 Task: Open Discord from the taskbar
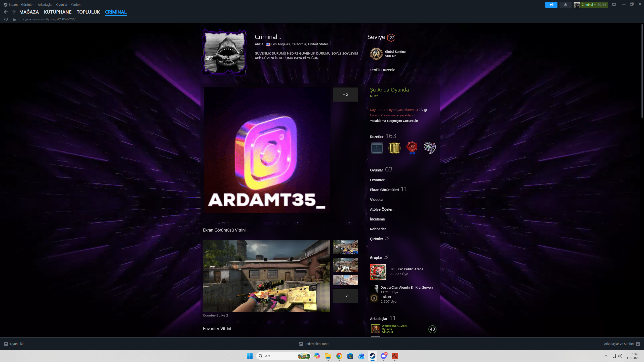[383, 356]
